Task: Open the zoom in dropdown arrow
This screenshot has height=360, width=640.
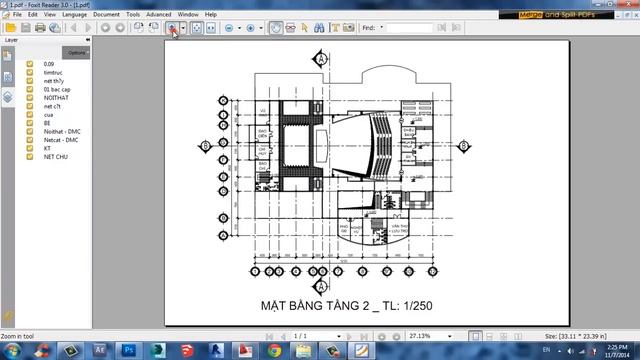Action: 261,28
